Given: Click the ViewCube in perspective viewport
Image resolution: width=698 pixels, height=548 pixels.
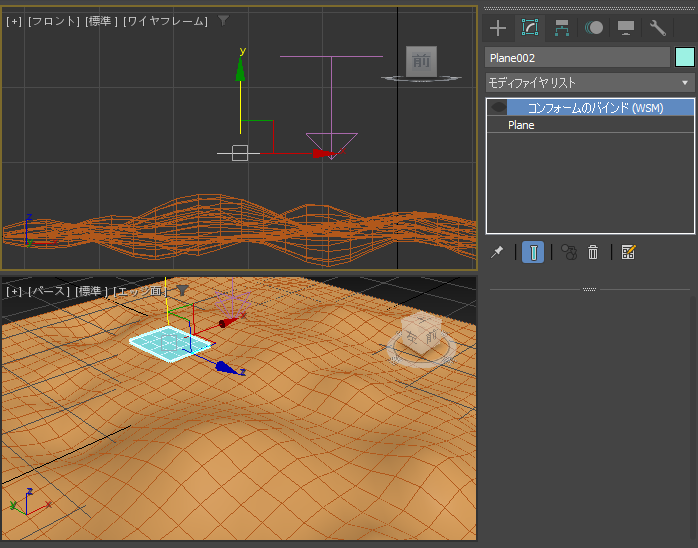Looking at the screenshot, I should (x=421, y=334).
